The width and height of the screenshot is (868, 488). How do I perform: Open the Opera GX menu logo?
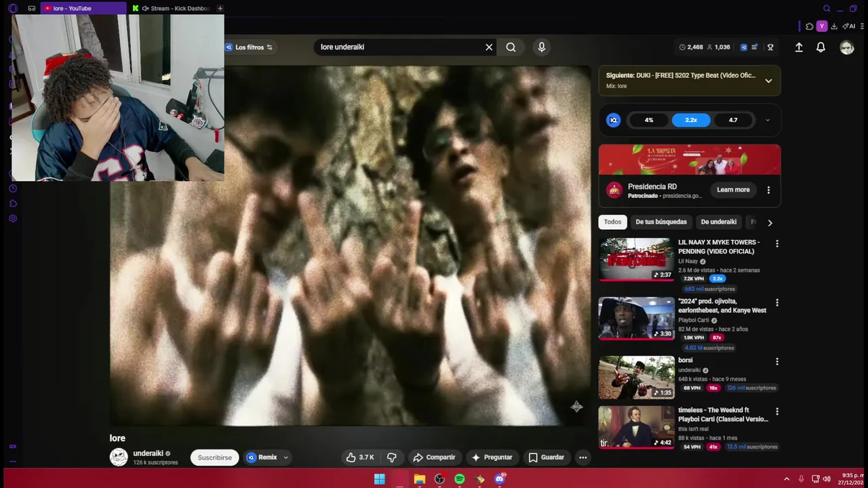pyautogui.click(x=13, y=8)
